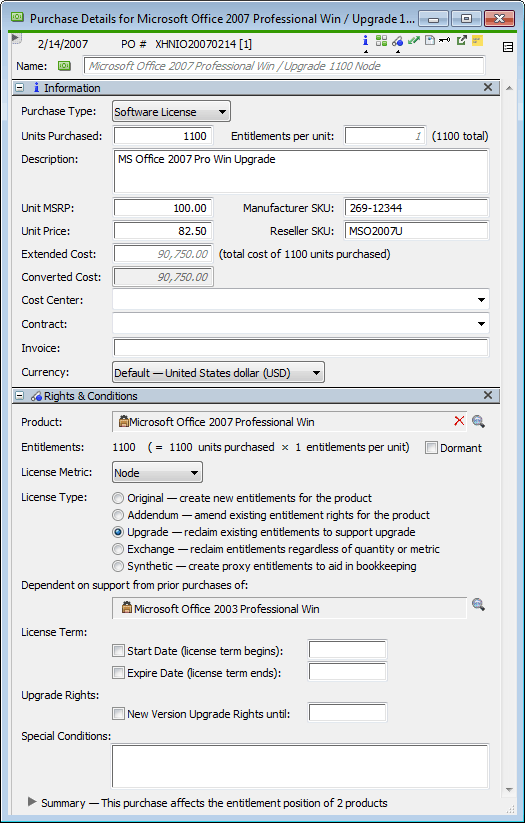
Task: Click the Upgrade Rights date input box
Action: [x=348, y=713]
